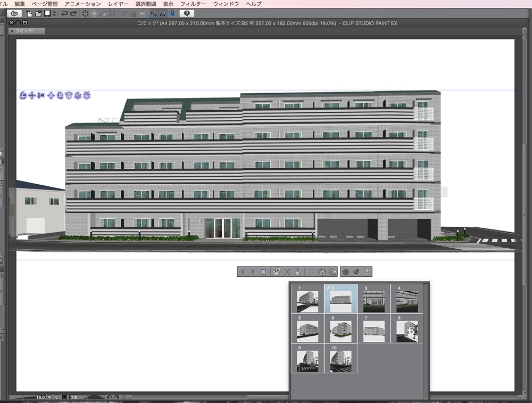Click the Redo arrow in the top toolbar
The image size is (532, 403).
pyautogui.click(x=74, y=14)
